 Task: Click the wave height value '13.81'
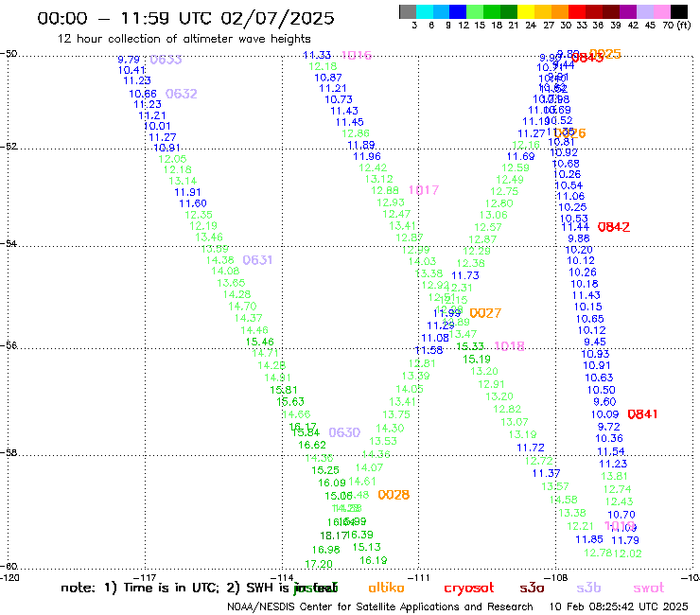point(614,476)
